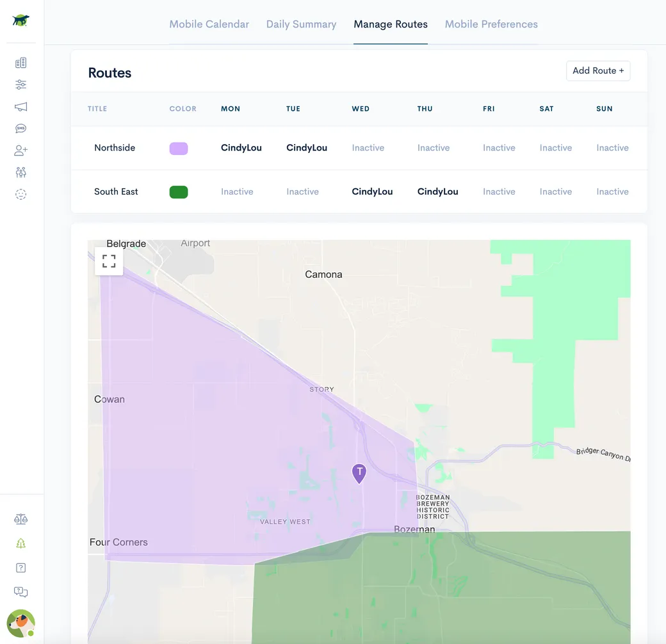Open the question mark help icon
The height and width of the screenshot is (644, 666).
(20, 568)
